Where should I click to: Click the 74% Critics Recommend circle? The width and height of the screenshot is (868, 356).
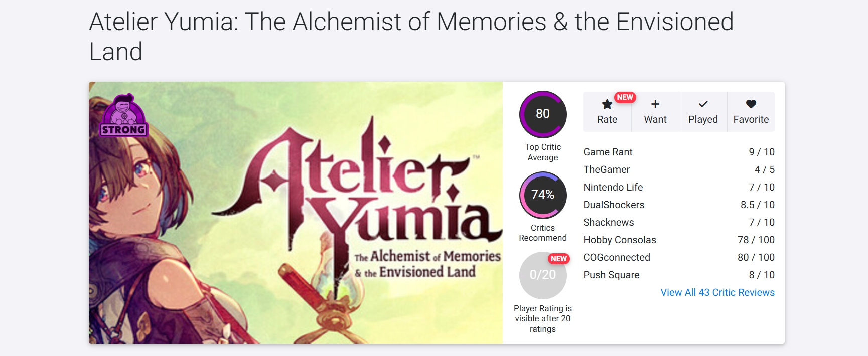pos(543,195)
